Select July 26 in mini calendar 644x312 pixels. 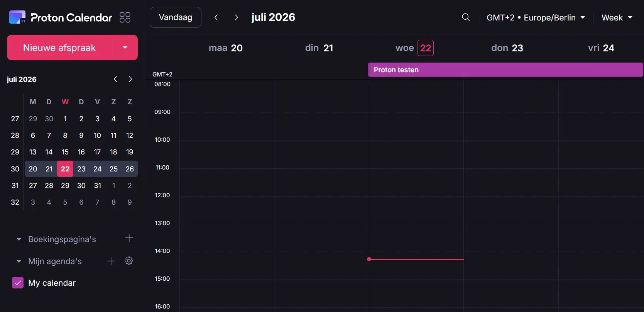pos(130,169)
